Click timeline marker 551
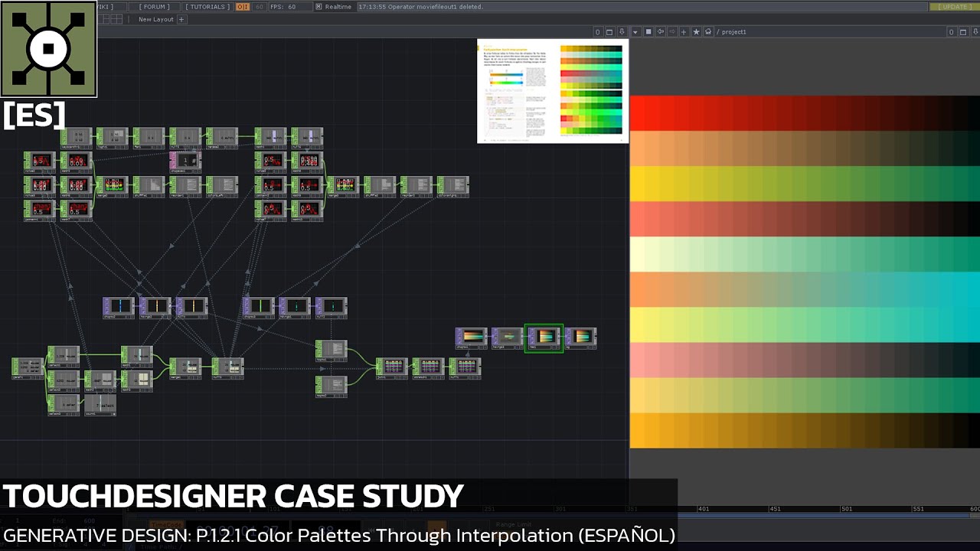 pos(918,509)
